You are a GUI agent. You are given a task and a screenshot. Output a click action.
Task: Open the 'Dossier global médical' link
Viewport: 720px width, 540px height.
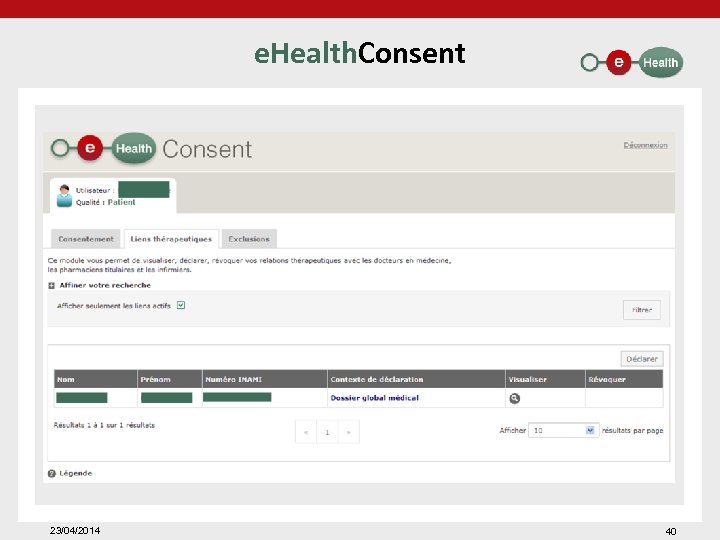click(375, 398)
